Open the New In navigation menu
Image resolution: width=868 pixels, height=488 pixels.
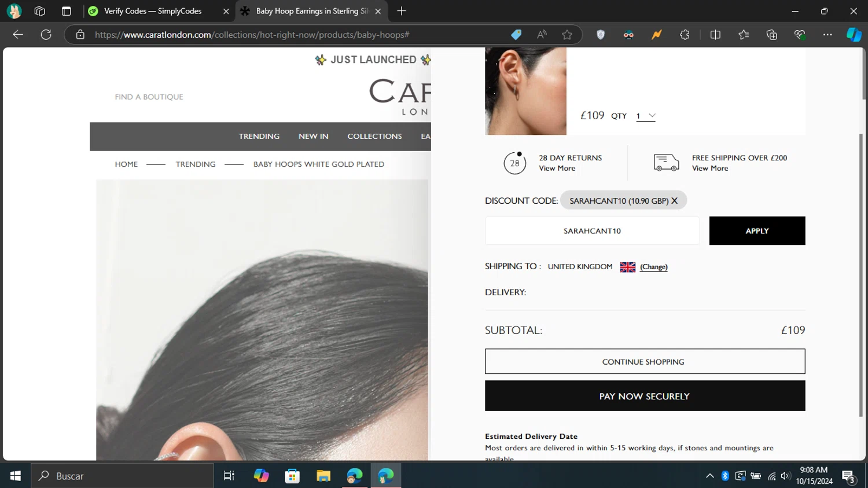(x=313, y=137)
